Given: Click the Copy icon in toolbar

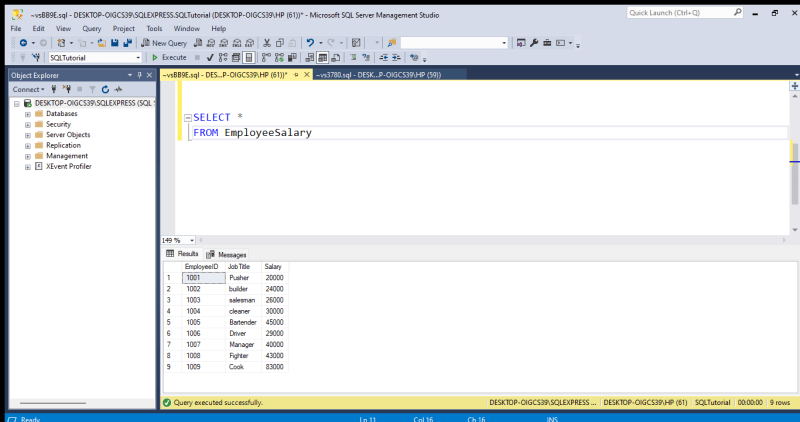Looking at the screenshot, I should (280, 43).
